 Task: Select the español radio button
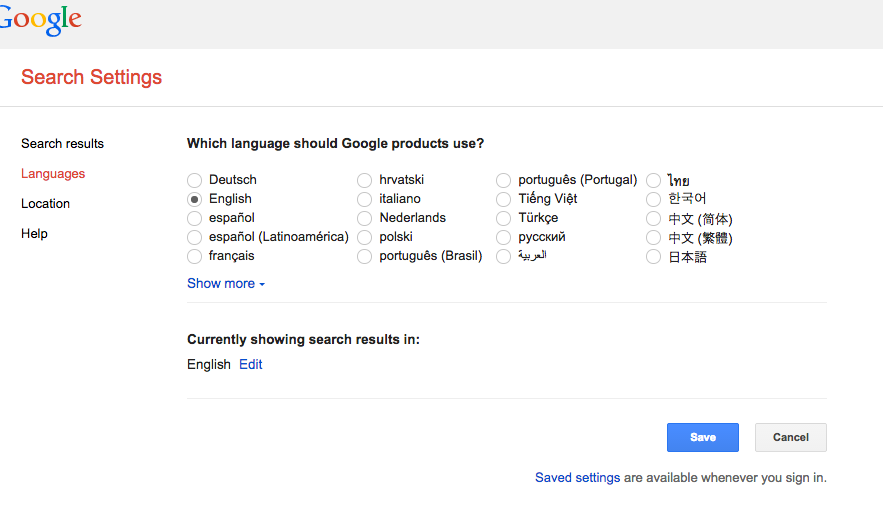click(195, 218)
